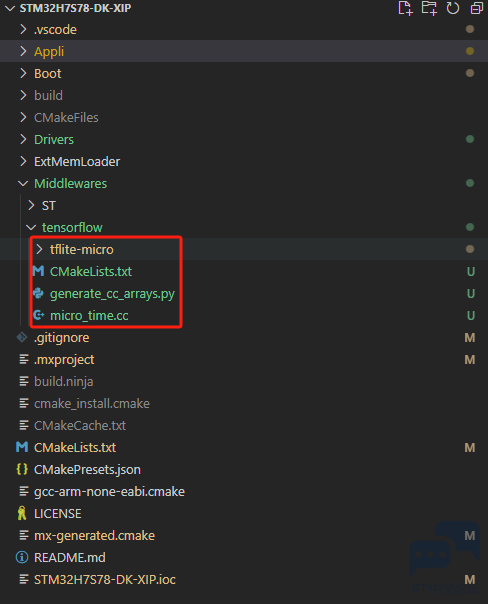Click the info icon beside README.md

(x=22, y=557)
